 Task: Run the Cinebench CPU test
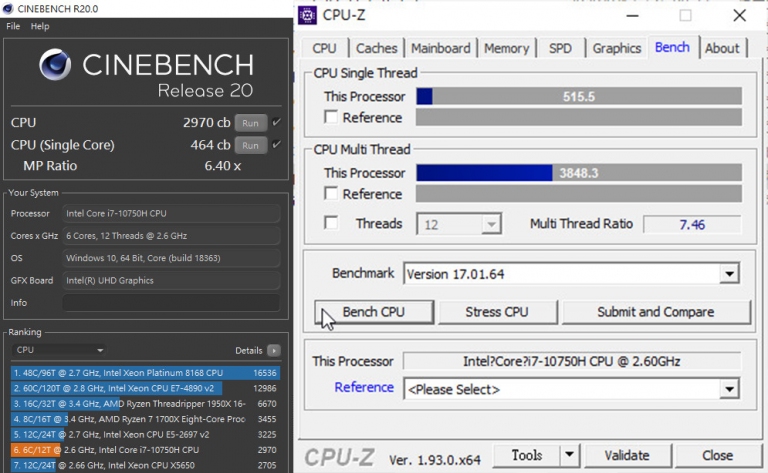(x=250, y=123)
